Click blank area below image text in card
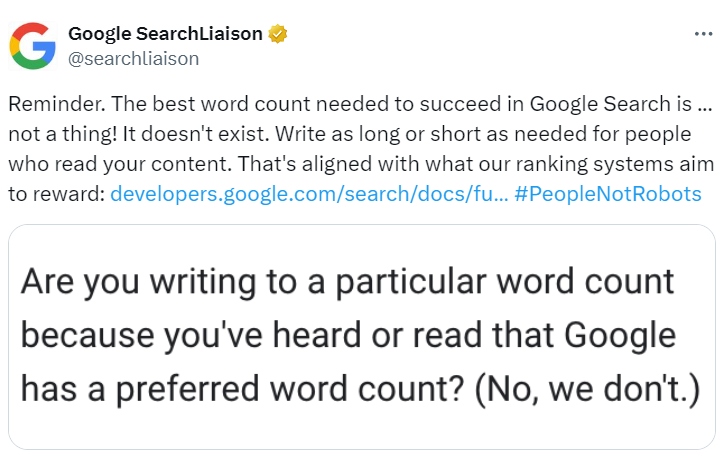725x462 pixels. coord(362,429)
